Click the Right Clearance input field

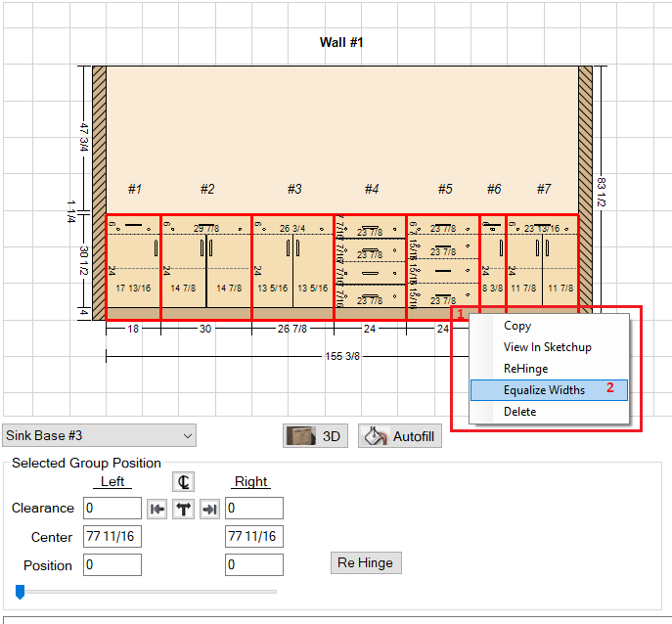click(254, 508)
